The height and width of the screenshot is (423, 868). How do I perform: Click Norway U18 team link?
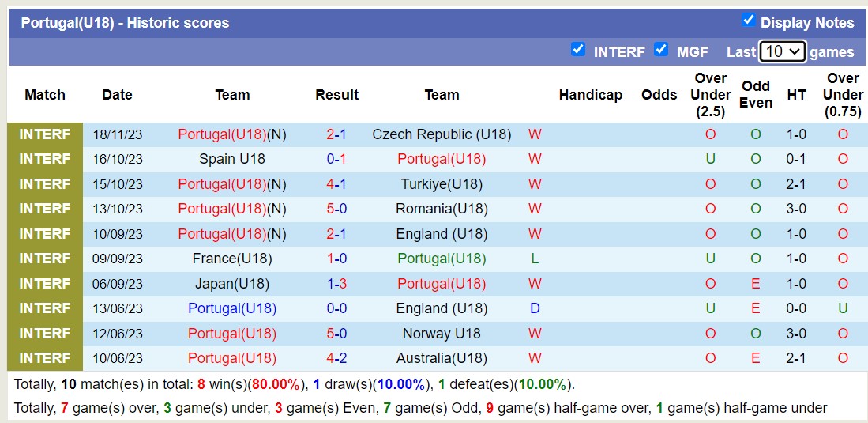[x=442, y=334]
